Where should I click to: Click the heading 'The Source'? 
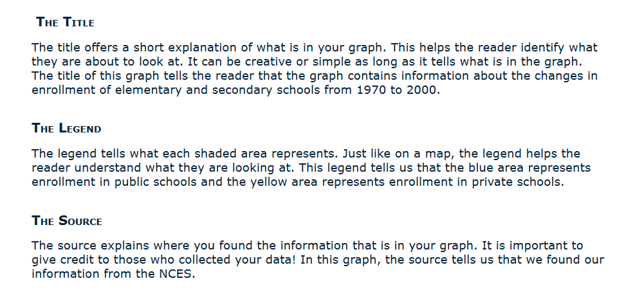pyautogui.click(x=67, y=221)
